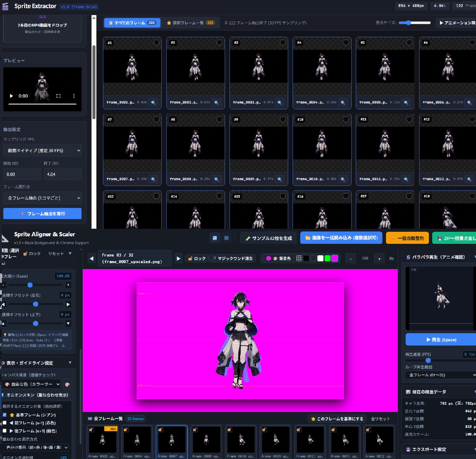Viewport: 476px width, 459px height.
Task: Click フレーム抽出を実行 button
Action: (x=43, y=214)
